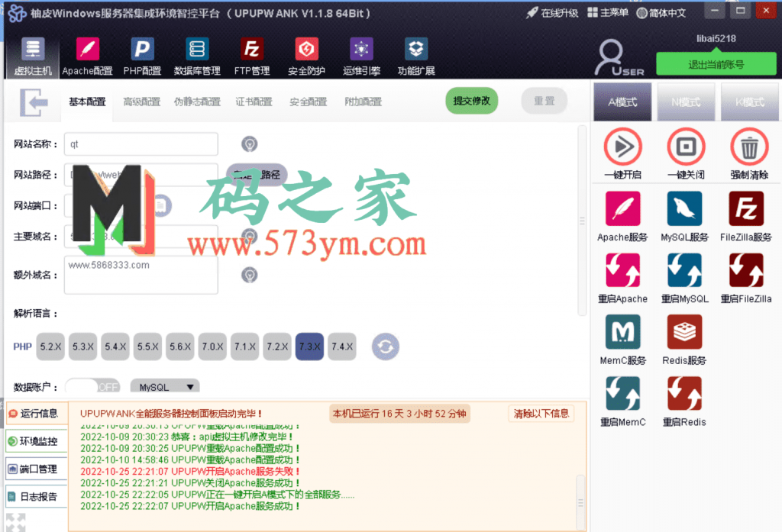Select PHP version 7.3.X
Image resolution: width=782 pixels, height=532 pixels.
pyautogui.click(x=310, y=347)
